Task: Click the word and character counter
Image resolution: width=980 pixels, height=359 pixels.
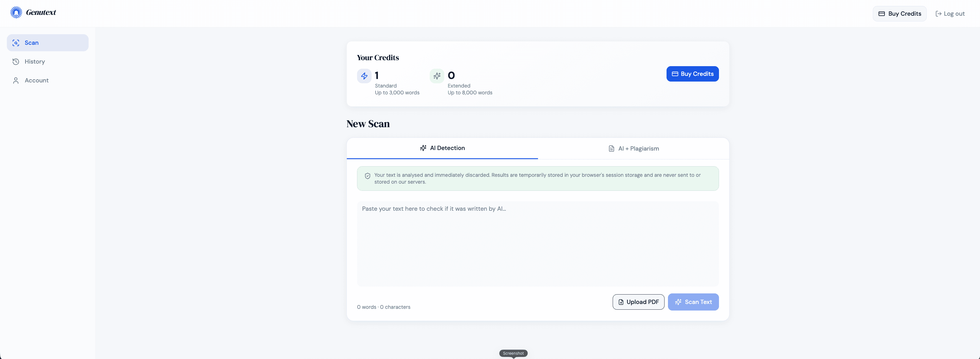Action: point(384,307)
